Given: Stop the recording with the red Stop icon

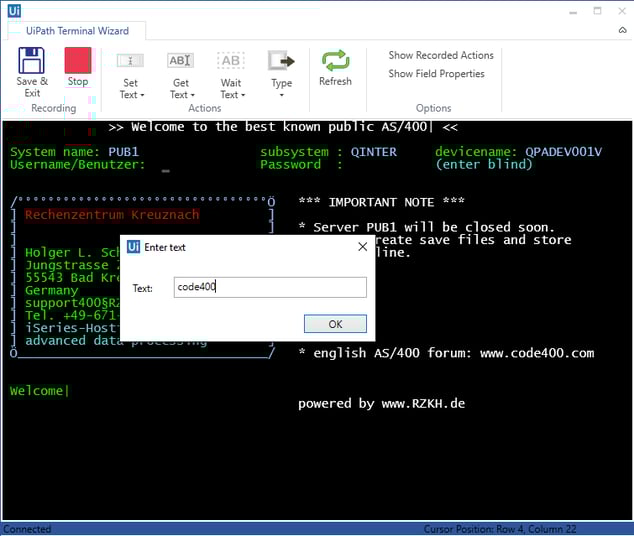Looking at the screenshot, I should click(x=78, y=61).
